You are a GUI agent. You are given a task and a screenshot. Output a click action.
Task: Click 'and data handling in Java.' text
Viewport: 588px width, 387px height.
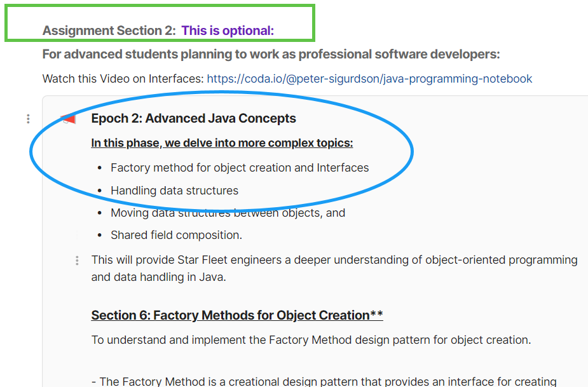tap(158, 277)
